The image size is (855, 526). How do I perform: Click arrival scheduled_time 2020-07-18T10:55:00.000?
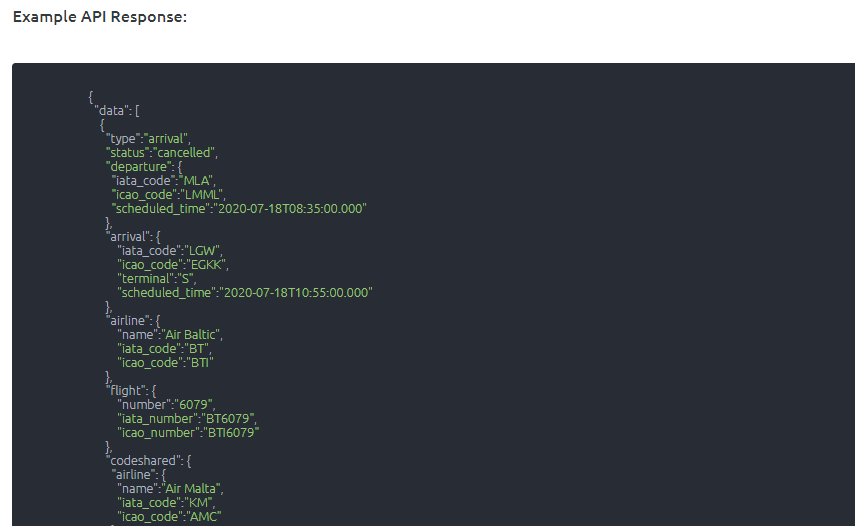[296, 293]
